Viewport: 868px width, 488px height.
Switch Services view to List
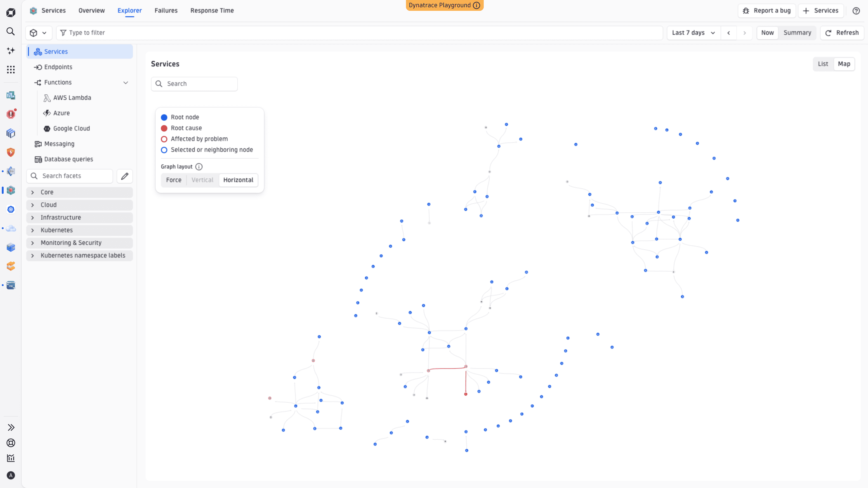(x=823, y=64)
